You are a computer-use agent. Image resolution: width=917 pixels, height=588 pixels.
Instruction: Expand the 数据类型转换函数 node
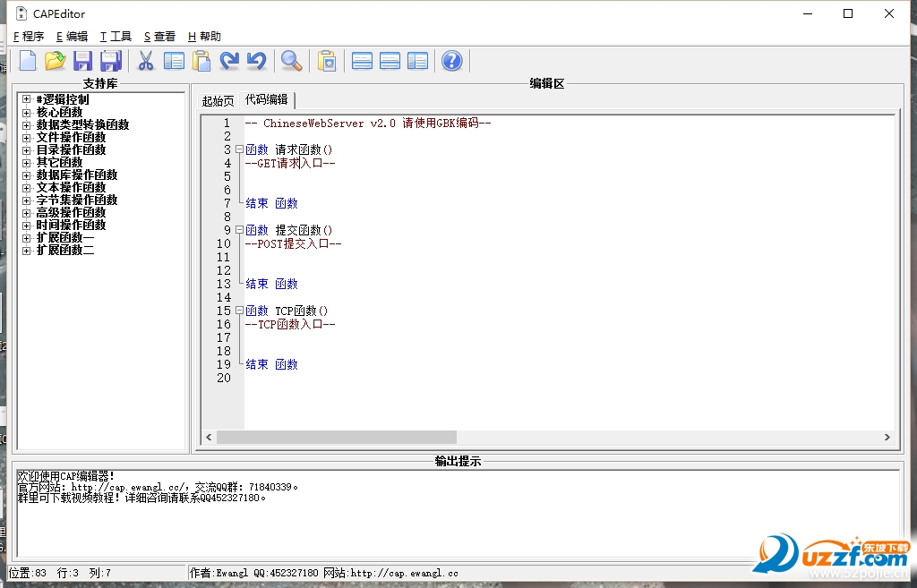26,124
